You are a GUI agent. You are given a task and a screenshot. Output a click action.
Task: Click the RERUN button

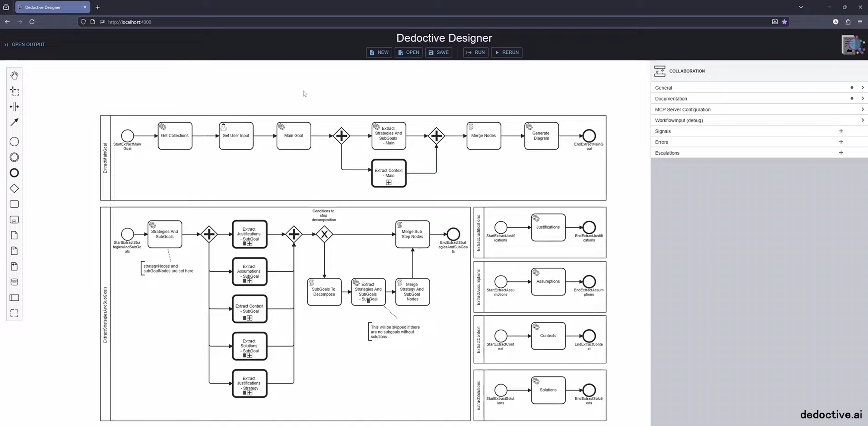click(x=507, y=52)
